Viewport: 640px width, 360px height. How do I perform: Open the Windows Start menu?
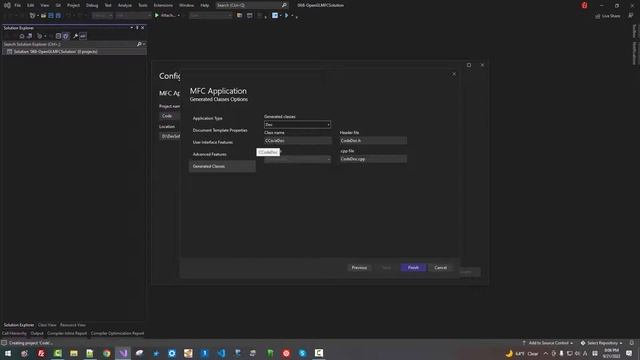(x=7, y=353)
